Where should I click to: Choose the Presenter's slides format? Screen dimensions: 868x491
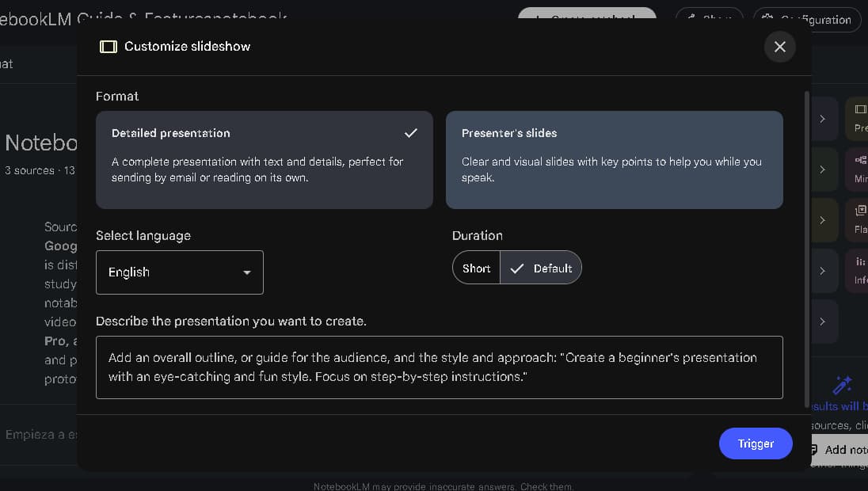[614, 159]
